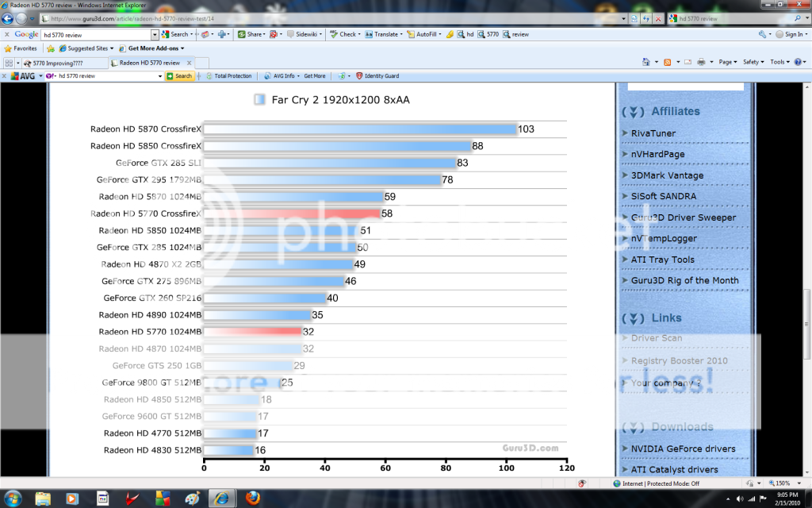Click the Google toolbar blue plus icon

click(222, 34)
